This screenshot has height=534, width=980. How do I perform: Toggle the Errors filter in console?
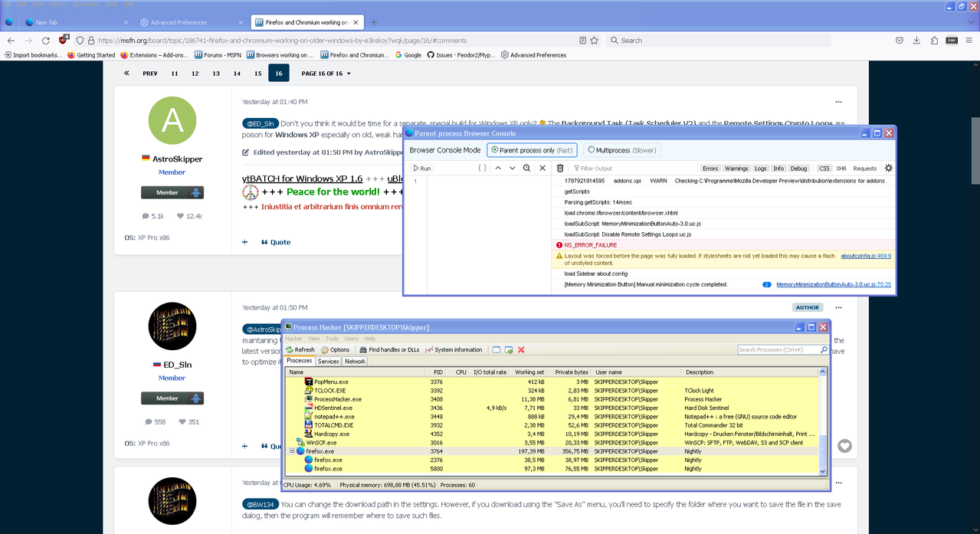coord(710,168)
